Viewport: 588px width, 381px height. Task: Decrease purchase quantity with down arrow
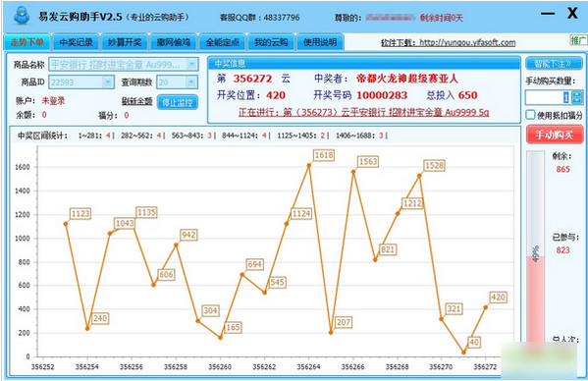pyautogui.click(x=578, y=101)
